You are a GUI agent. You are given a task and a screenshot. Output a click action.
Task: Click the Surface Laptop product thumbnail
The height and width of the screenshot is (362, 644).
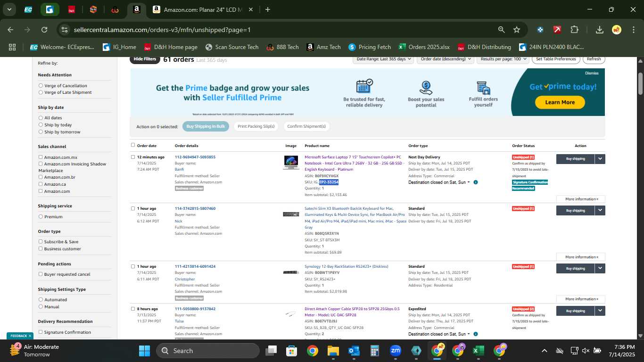291,162
